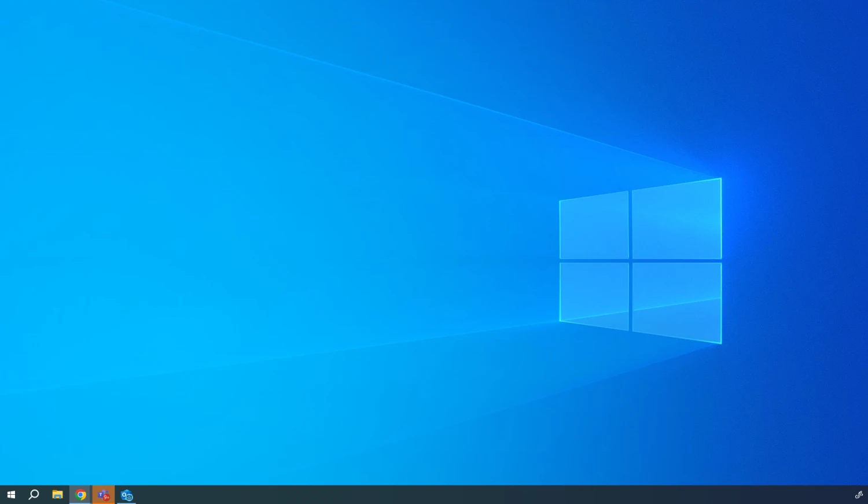
Task: Open Outlook from the taskbar
Action: [126, 495]
